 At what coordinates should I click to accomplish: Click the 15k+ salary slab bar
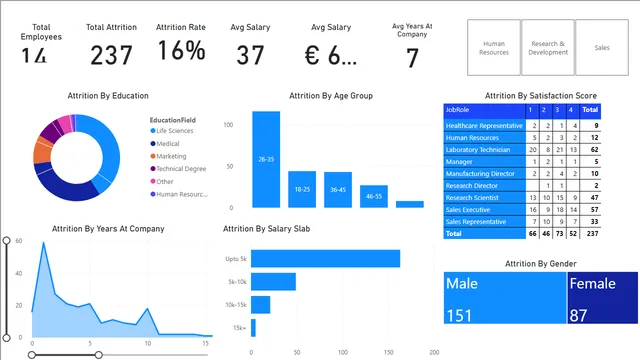[x=253, y=328]
